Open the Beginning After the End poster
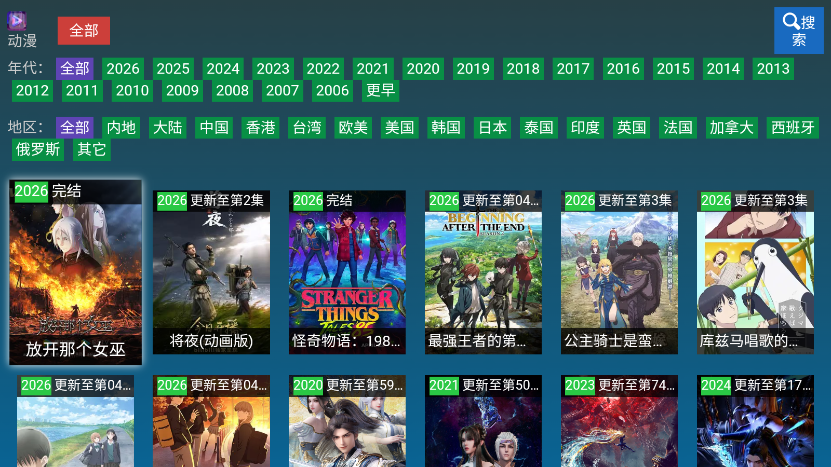The width and height of the screenshot is (831, 467). coord(483,272)
